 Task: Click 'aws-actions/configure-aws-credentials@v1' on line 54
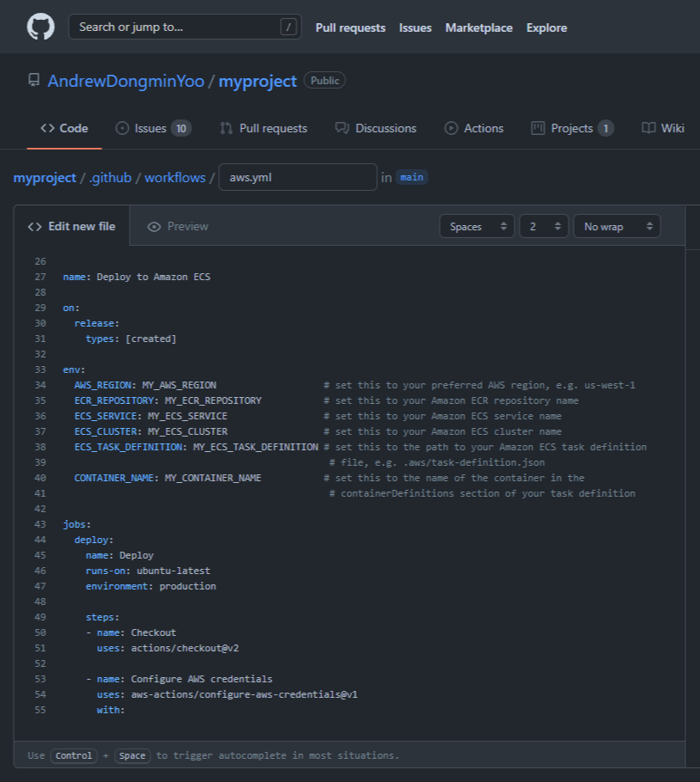(x=244, y=694)
